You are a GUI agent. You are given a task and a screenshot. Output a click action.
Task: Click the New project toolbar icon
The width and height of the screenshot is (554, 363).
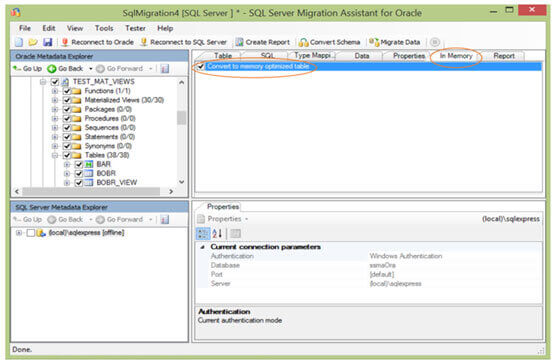tap(19, 42)
